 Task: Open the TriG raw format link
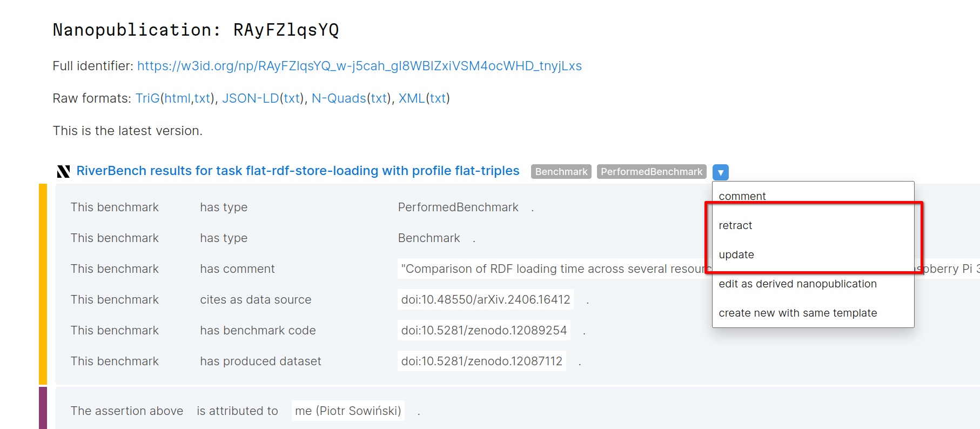(x=146, y=98)
